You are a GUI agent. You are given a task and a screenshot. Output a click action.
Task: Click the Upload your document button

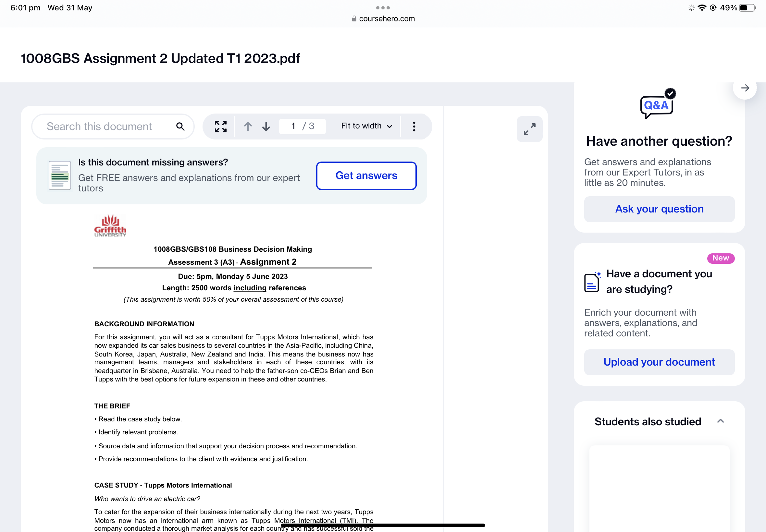[659, 362]
